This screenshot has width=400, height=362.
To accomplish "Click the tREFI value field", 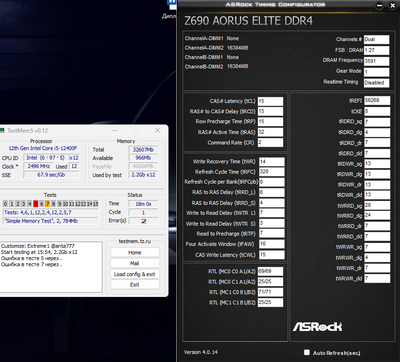I will pyautogui.click(x=377, y=100).
